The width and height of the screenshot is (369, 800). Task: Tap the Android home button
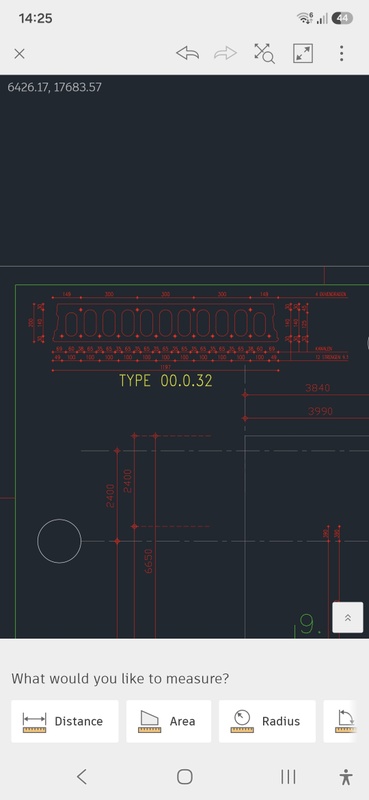[x=184, y=777]
